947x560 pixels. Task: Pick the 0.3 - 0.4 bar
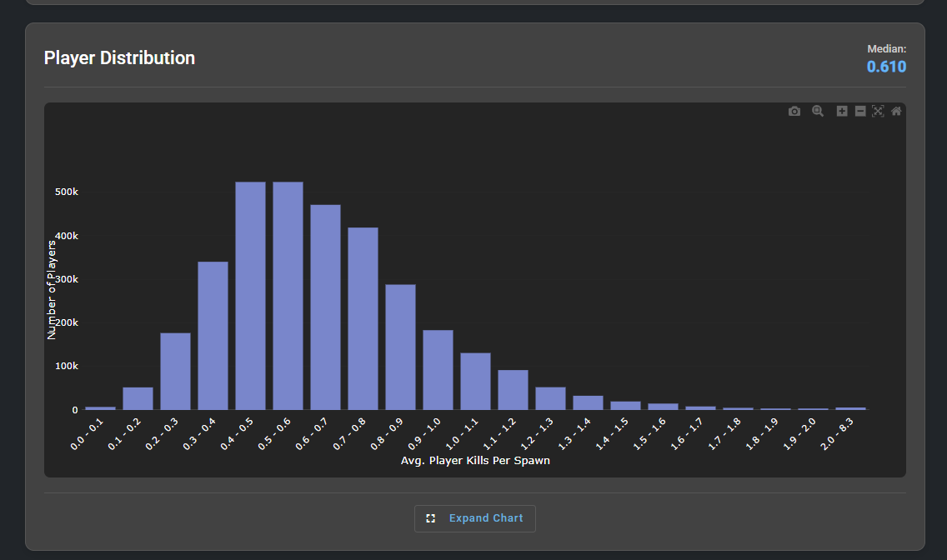coord(213,336)
